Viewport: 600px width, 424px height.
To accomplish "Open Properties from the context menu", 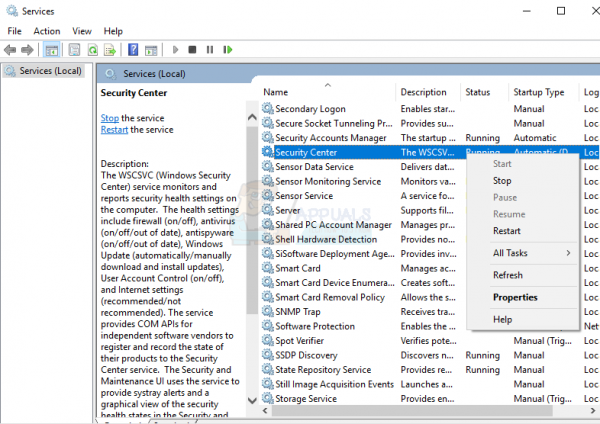I will tap(523, 298).
